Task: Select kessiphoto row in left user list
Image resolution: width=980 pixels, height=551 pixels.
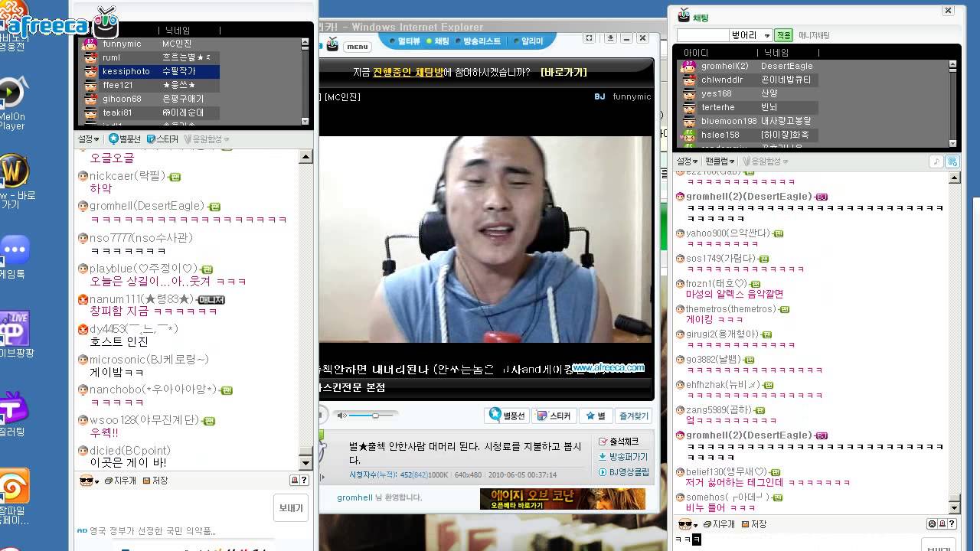Action: tap(150, 71)
